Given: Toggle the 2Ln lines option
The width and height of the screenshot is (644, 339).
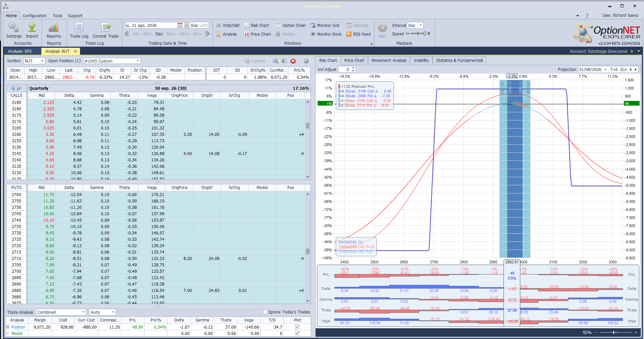Looking at the screenshot, I should coord(623,70).
